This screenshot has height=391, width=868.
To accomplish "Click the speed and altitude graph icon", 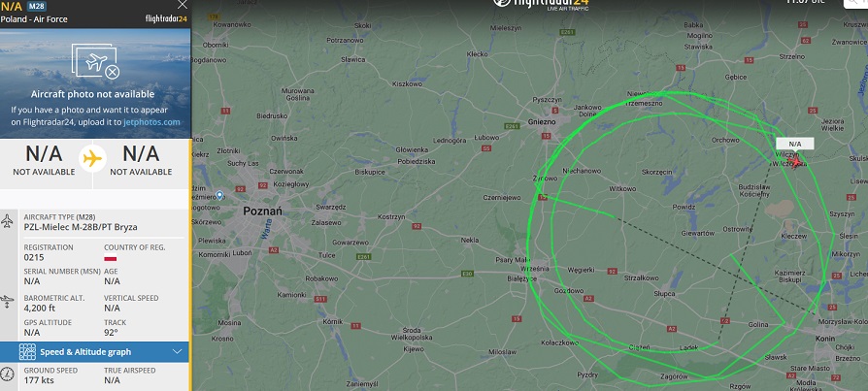I will (x=27, y=352).
